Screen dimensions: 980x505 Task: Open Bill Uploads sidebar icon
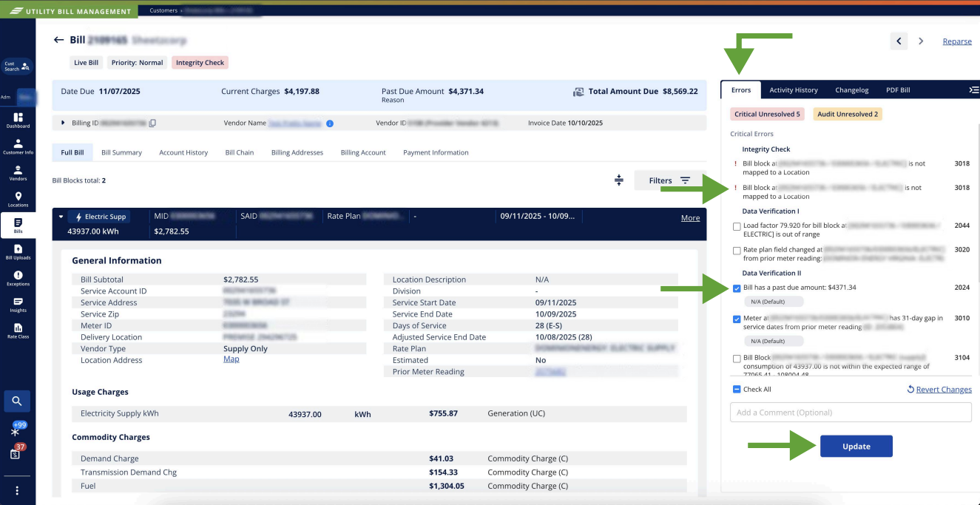[x=18, y=252]
